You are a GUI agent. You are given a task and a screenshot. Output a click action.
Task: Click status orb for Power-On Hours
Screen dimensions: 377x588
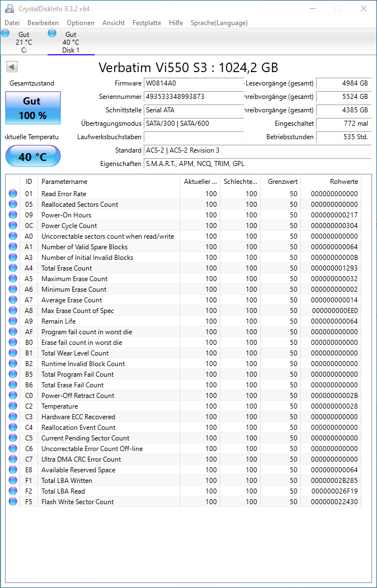13,215
